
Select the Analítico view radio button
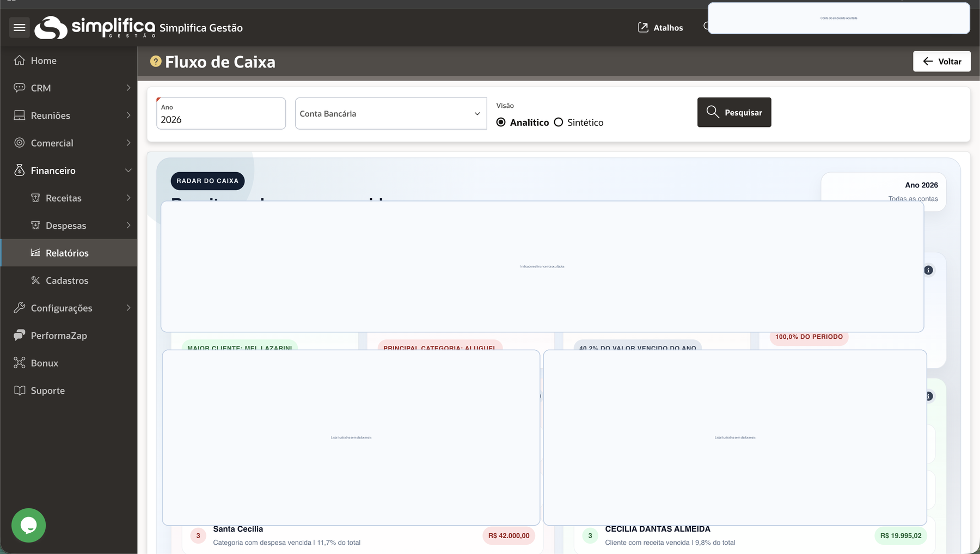click(x=501, y=123)
